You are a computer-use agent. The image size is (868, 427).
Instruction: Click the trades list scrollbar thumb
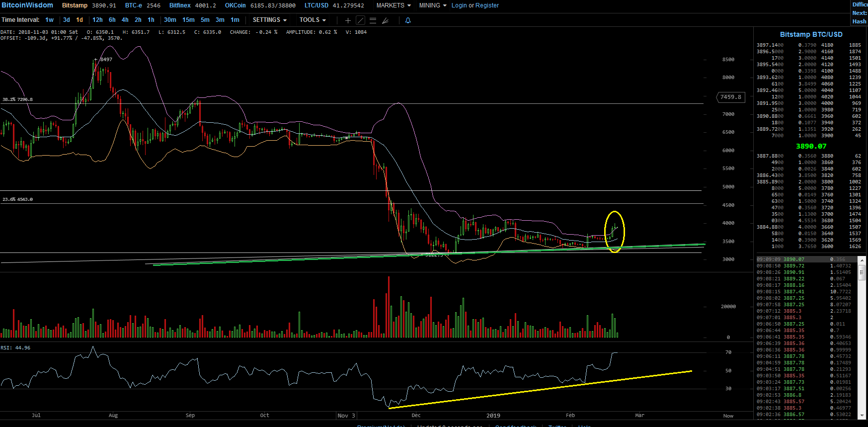tap(862, 272)
